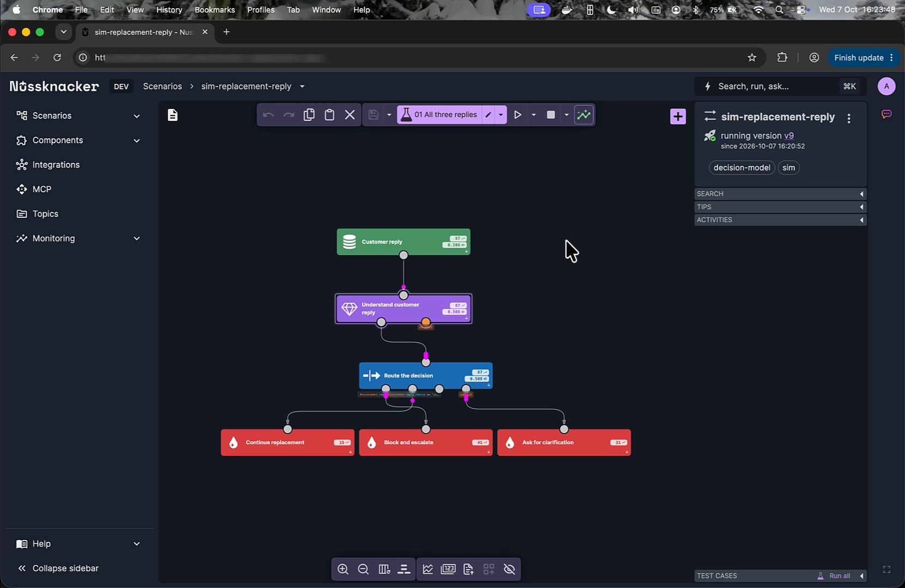This screenshot has height=588, width=905.
Task: Click the version v9 link
Action: 788,136
